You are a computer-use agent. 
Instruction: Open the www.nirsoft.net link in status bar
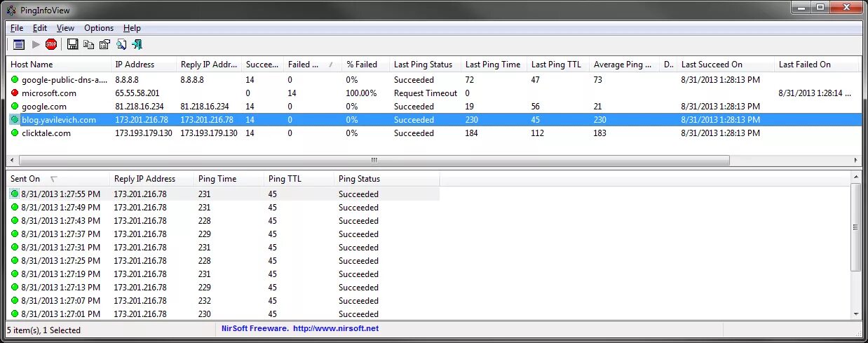pos(336,328)
